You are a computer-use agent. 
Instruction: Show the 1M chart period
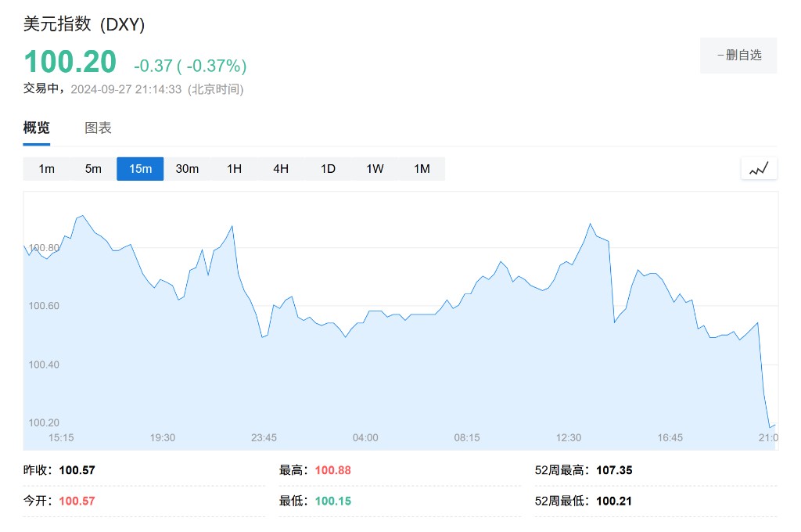click(422, 169)
